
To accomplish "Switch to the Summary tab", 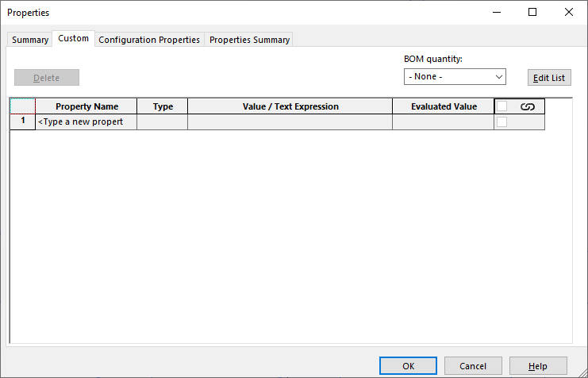I will [x=30, y=40].
